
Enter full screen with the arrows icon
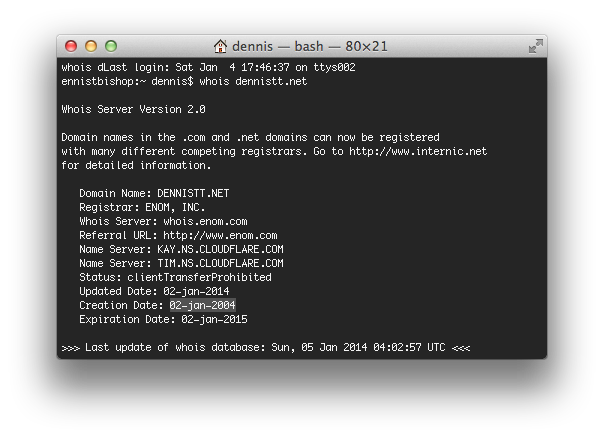click(x=536, y=46)
